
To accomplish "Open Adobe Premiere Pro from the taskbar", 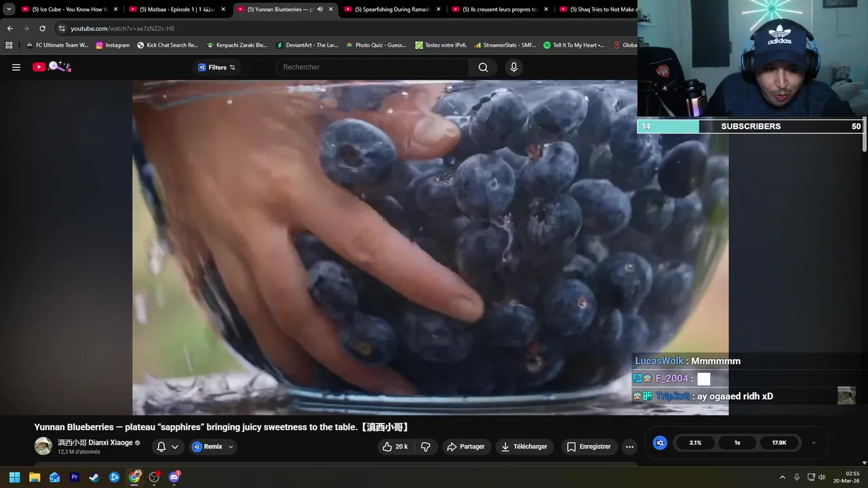I will (75, 477).
